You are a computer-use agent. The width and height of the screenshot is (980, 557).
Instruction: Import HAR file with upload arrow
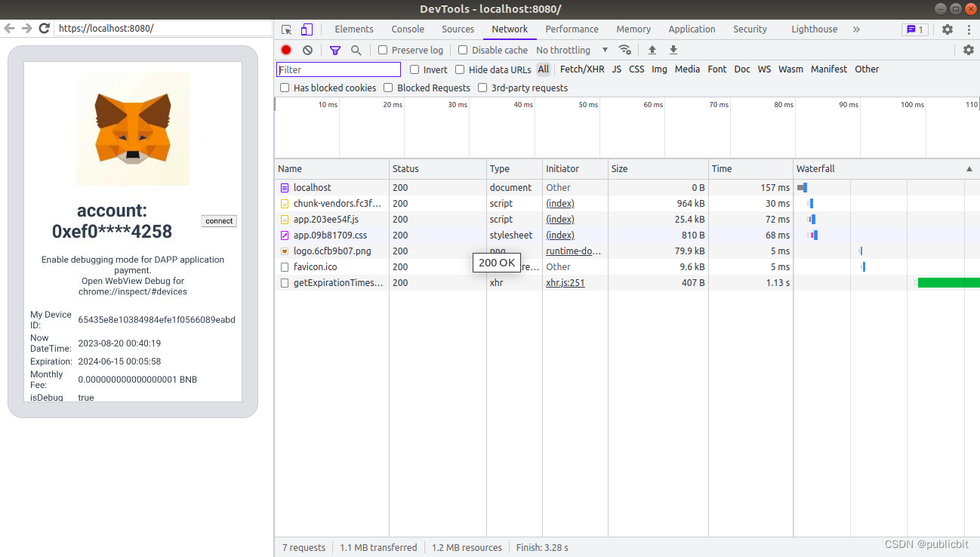click(x=652, y=50)
